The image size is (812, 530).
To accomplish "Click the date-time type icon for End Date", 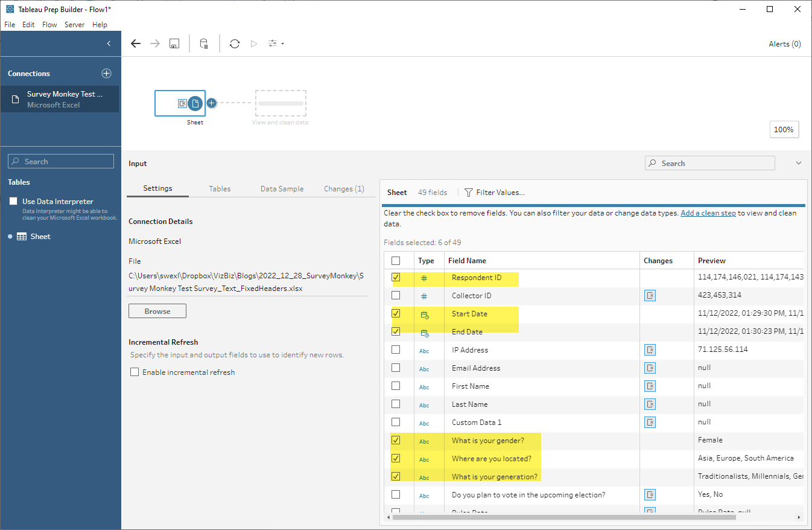I will tap(424, 333).
